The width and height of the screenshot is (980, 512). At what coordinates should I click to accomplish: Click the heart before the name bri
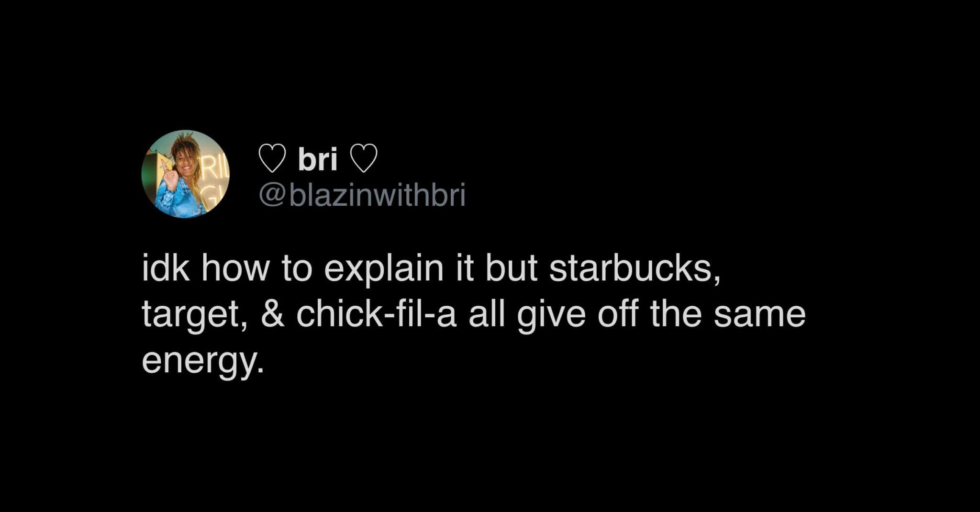pyautogui.click(x=272, y=159)
